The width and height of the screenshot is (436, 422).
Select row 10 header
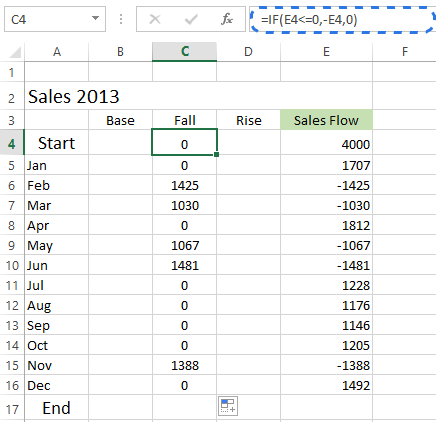pyautogui.click(x=12, y=265)
